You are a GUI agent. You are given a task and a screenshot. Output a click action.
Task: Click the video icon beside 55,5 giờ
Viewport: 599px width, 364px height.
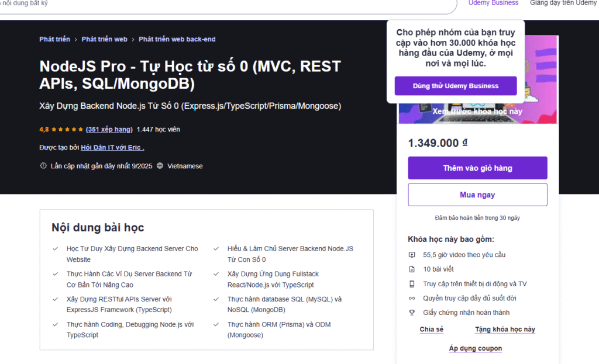point(412,255)
